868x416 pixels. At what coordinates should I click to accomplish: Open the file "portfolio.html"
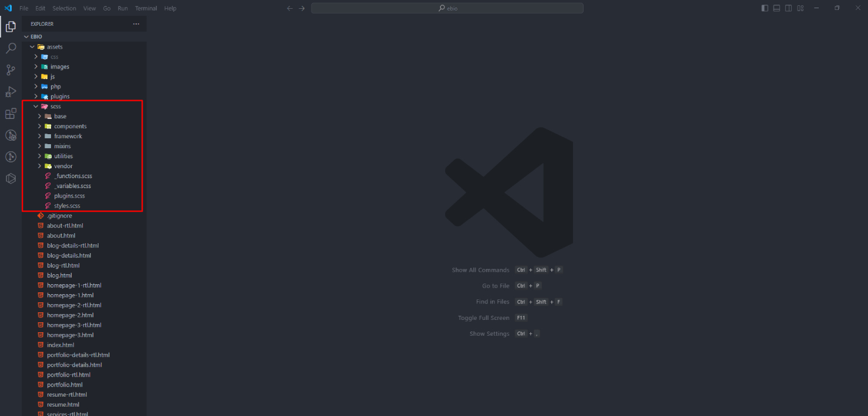click(65, 385)
